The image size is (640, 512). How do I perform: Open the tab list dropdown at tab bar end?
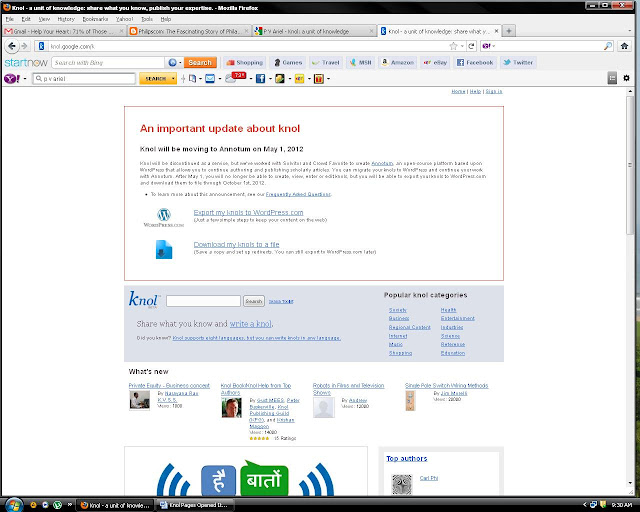coord(630,31)
